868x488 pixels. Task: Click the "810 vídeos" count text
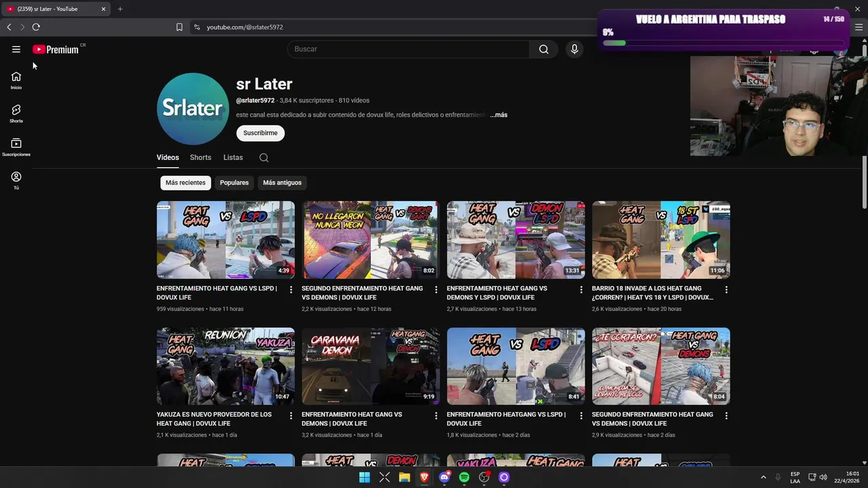tap(354, 100)
